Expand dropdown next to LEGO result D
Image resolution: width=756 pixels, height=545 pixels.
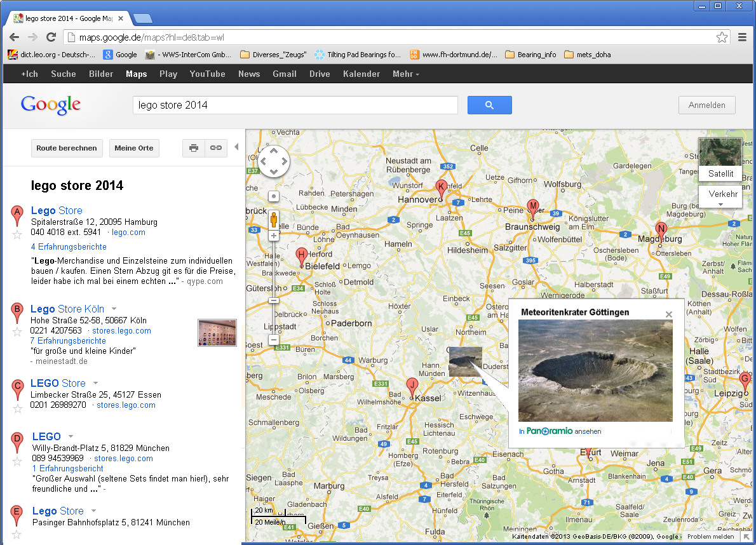[x=71, y=436]
